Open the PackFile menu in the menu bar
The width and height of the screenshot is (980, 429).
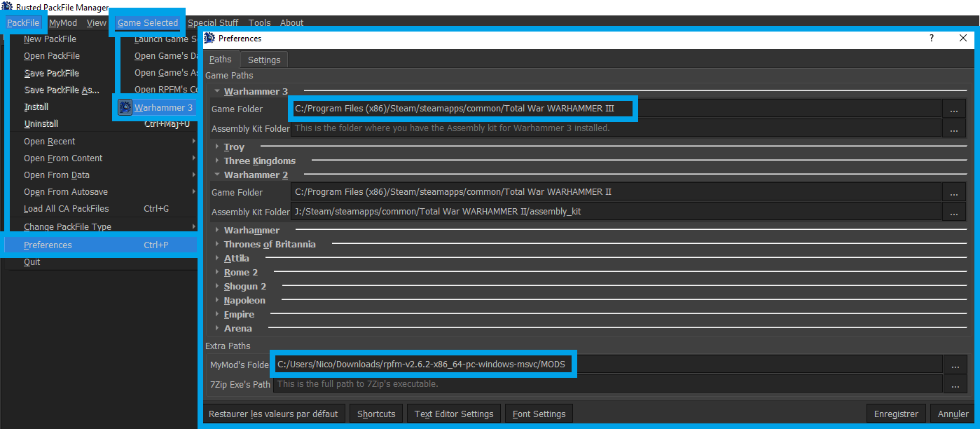coord(23,22)
